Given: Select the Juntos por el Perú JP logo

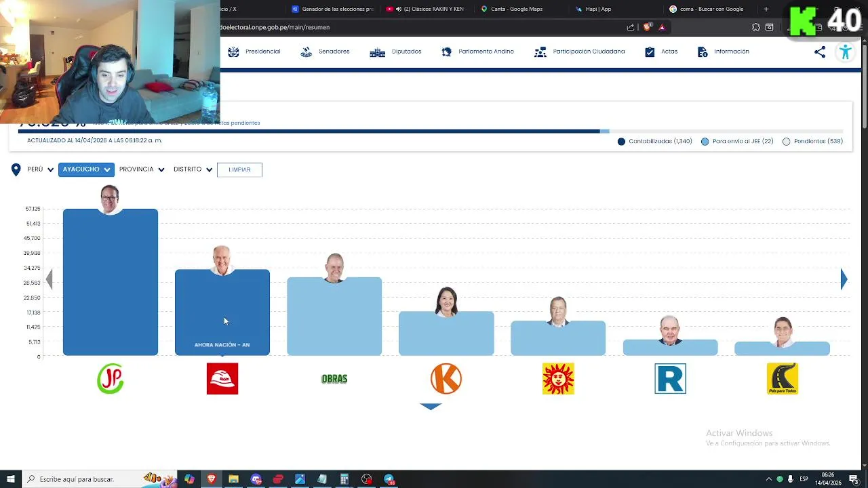Looking at the screenshot, I should point(111,378).
